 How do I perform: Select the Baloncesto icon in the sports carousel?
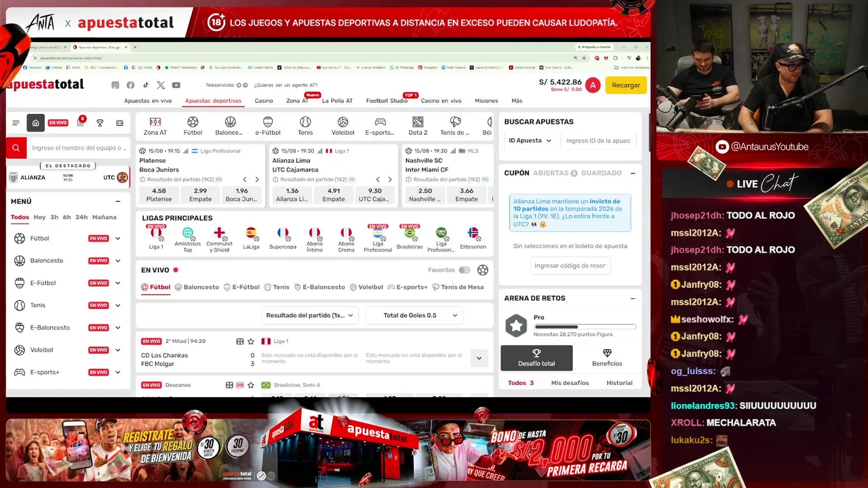[x=230, y=122]
